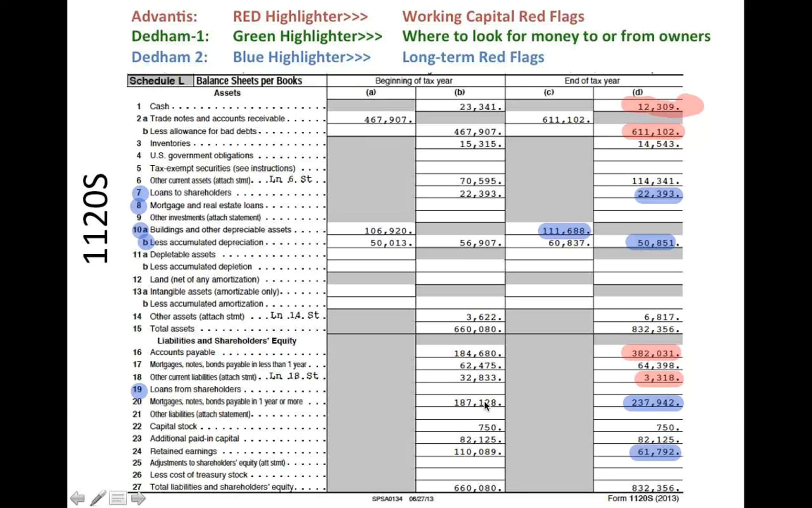812x508 pixels.
Task: Click blue-highlighted buildings value 111,688
Action: (x=565, y=231)
